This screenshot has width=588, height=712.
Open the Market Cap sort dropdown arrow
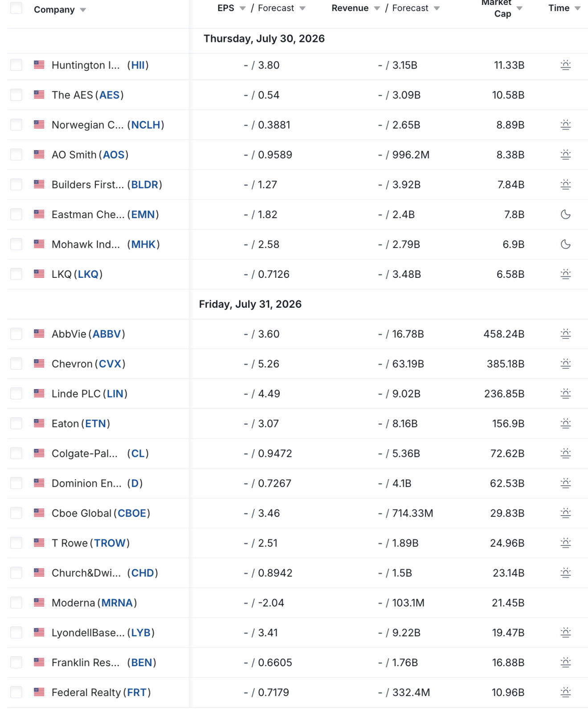(x=519, y=8)
